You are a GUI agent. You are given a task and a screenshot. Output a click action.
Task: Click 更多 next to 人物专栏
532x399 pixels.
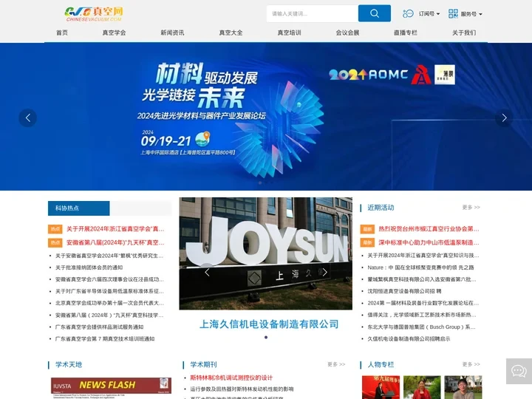[471, 364]
